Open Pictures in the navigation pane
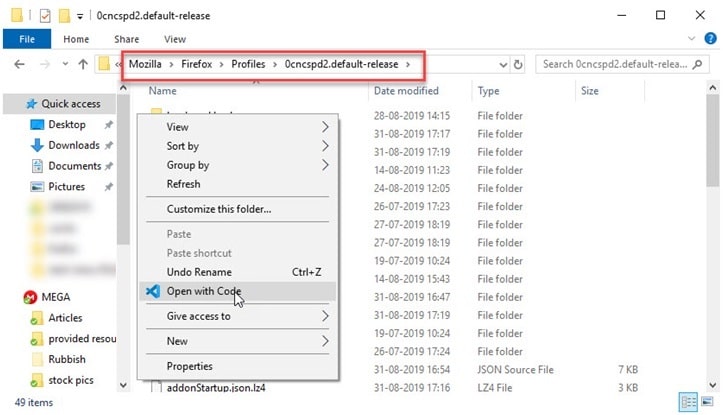 coord(66,187)
